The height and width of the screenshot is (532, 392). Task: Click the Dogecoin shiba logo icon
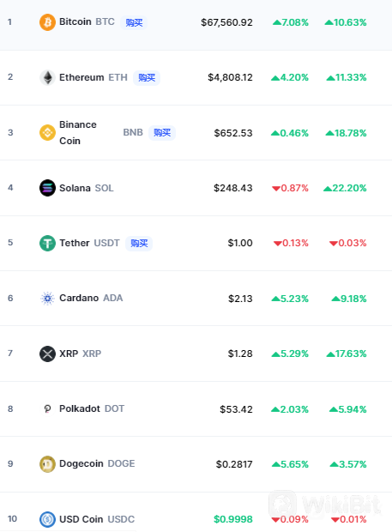click(47, 464)
